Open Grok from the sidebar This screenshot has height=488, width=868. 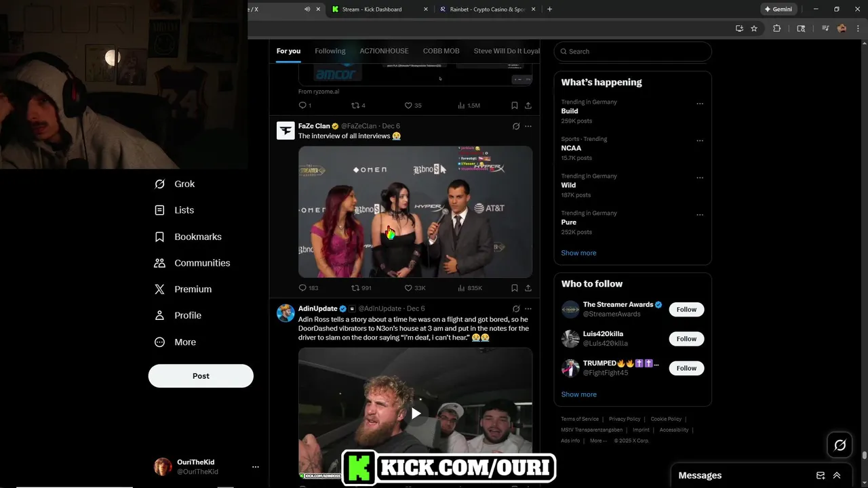174,184
